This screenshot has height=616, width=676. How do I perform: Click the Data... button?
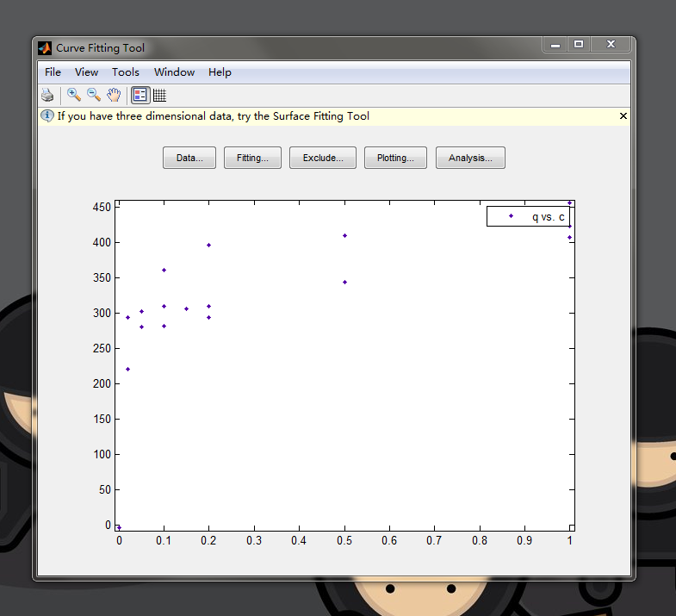pyautogui.click(x=189, y=158)
